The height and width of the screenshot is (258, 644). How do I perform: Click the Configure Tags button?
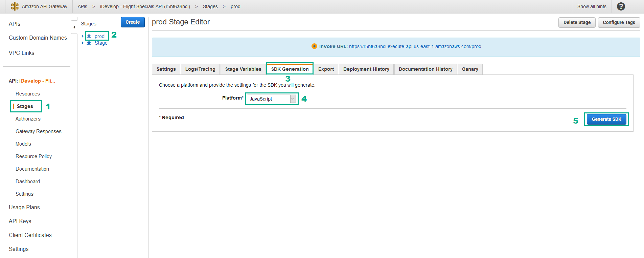[x=619, y=22]
